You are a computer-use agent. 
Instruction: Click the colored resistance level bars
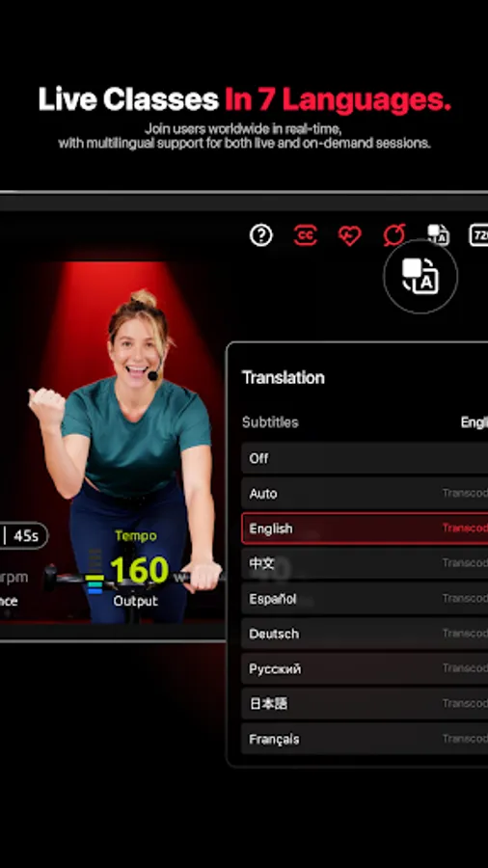tap(95, 572)
